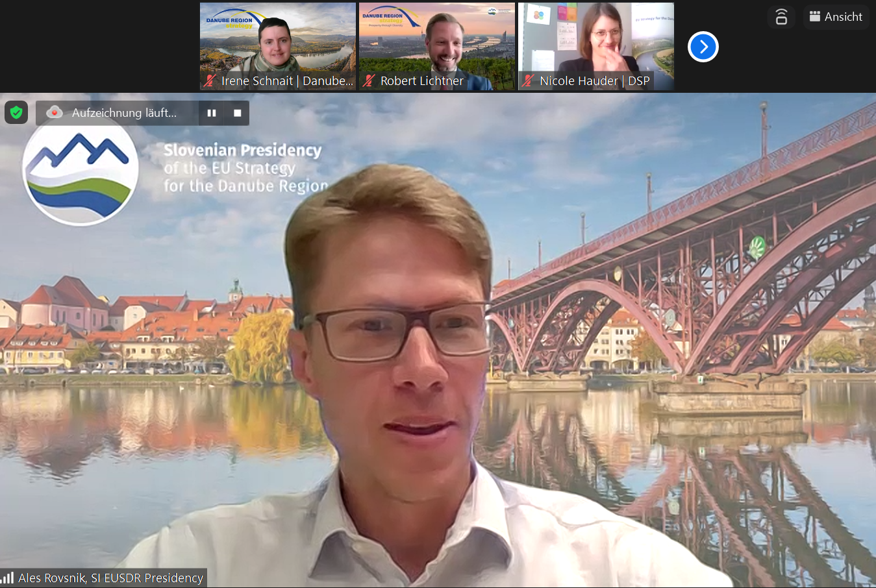Select Nicole Hauder's video thumbnail
The image size is (876, 588).
click(x=596, y=39)
